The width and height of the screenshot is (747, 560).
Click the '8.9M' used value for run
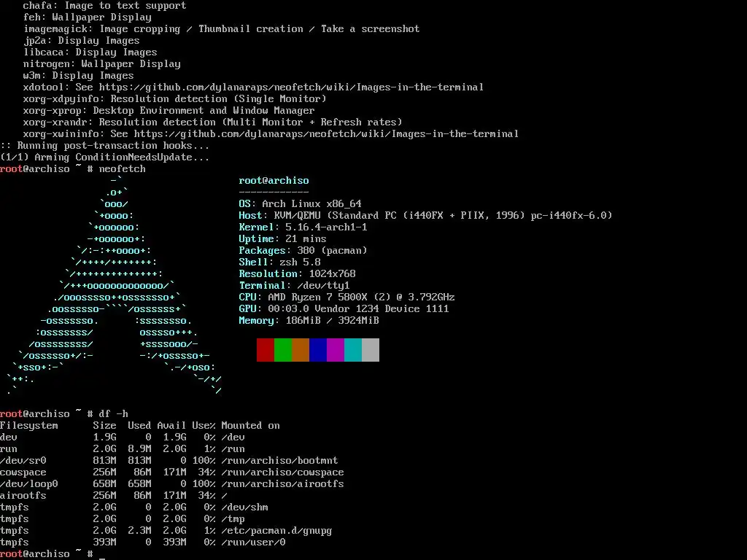139,448
